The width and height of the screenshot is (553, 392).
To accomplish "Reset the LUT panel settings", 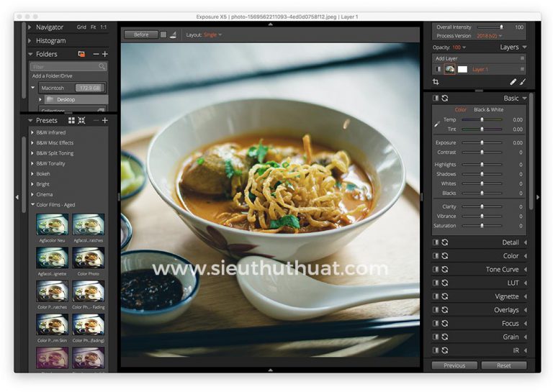I will pyautogui.click(x=445, y=283).
